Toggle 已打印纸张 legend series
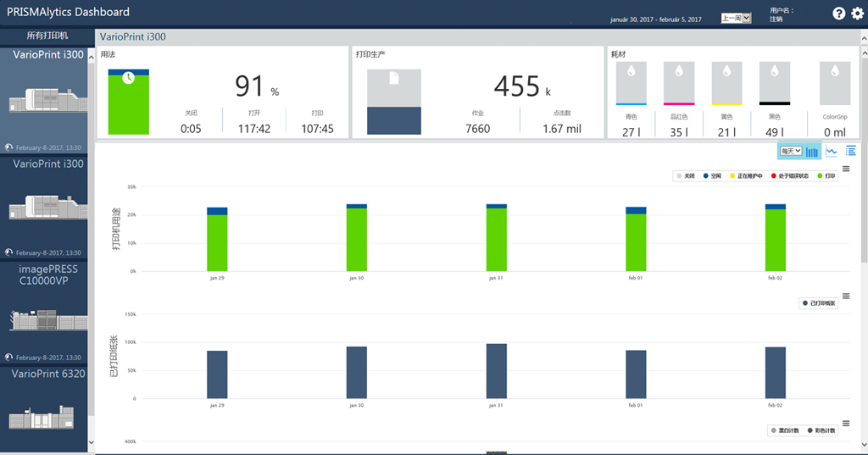Viewport: 868px width, 455px height. click(819, 303)
